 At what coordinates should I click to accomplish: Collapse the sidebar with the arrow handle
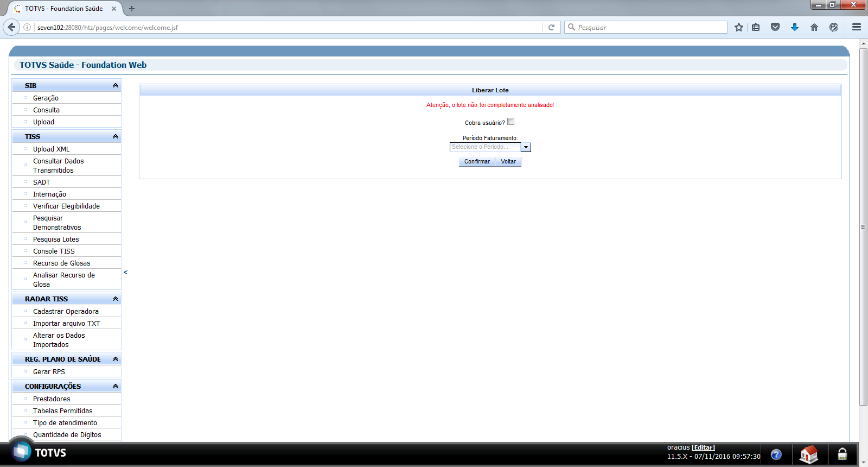(126, 273)
